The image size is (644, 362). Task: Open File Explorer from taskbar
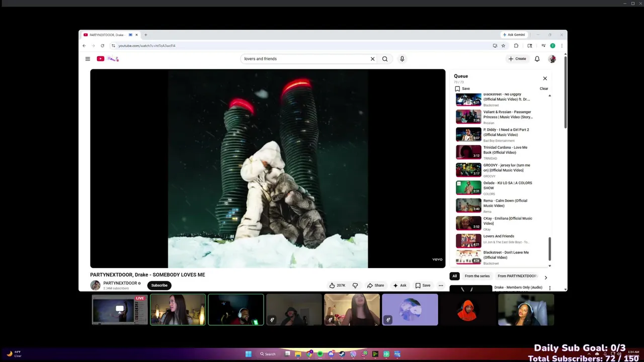[298, 354]
